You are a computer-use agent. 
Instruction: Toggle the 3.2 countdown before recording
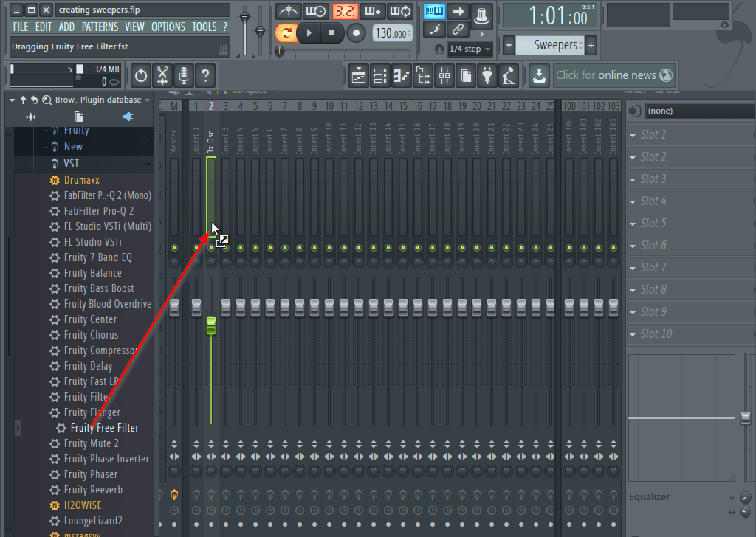345,11
